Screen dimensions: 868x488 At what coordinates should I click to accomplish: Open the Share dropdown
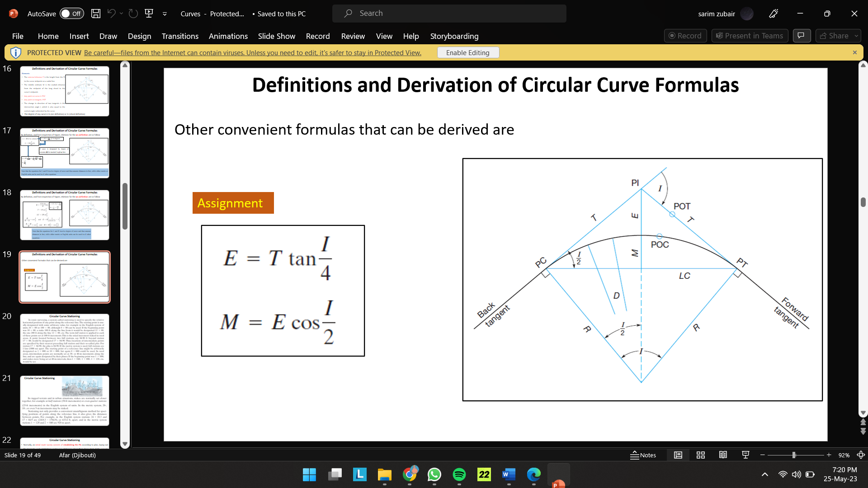coord(856,36)
